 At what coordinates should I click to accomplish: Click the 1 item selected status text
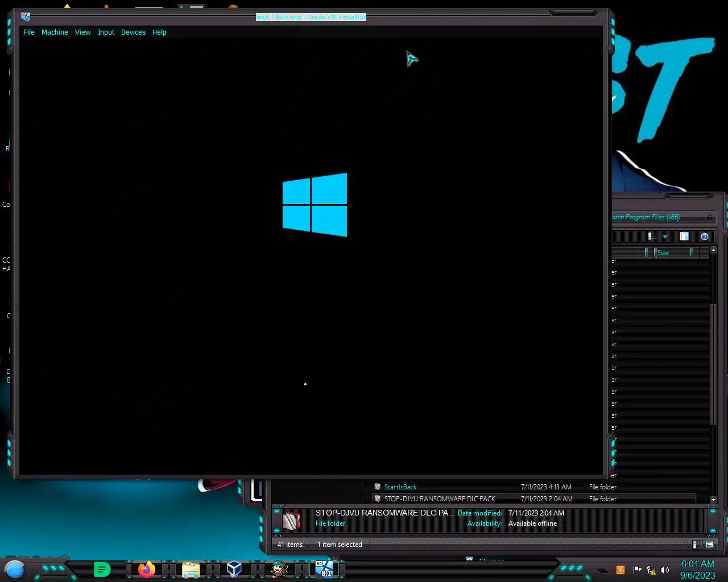click(x=340, y=544)
